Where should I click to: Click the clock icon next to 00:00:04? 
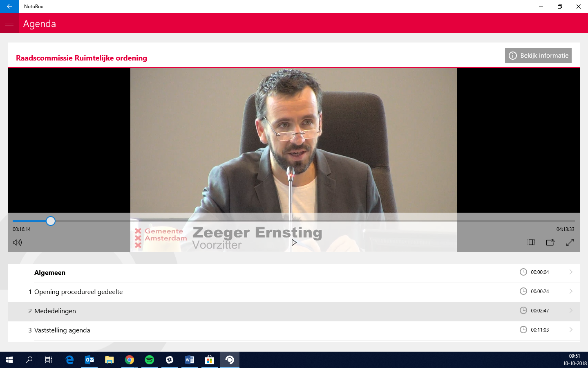(523, 272)
